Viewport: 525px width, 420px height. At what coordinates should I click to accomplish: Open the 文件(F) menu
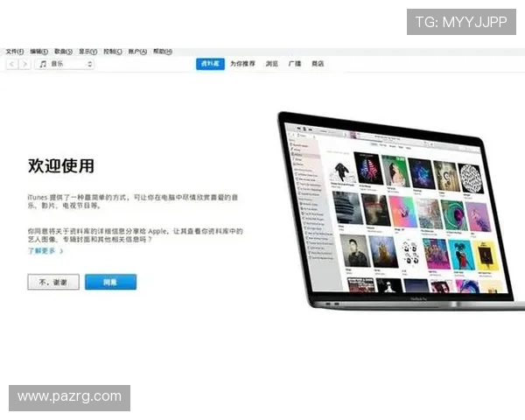click(x=15, y=52)
